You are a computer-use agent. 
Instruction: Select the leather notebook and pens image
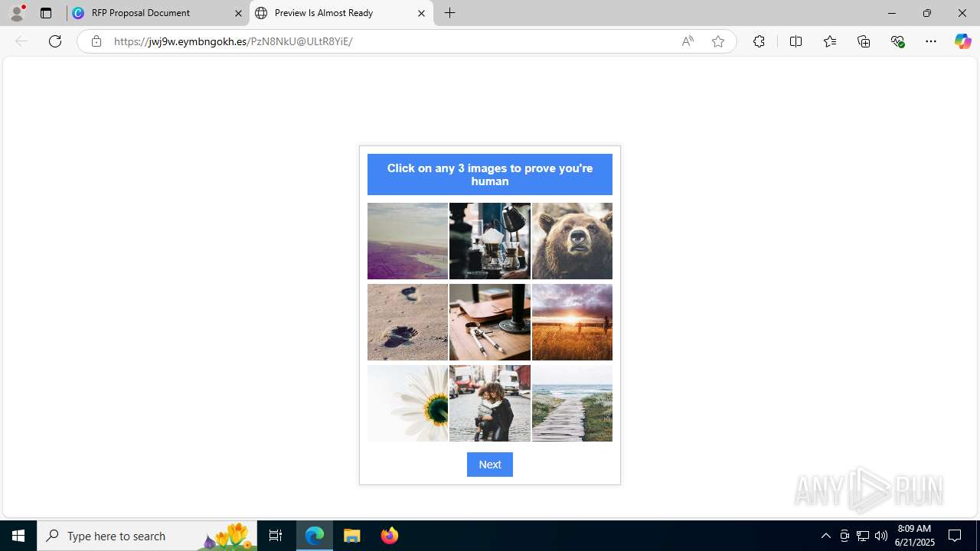[x=490, y=322]
